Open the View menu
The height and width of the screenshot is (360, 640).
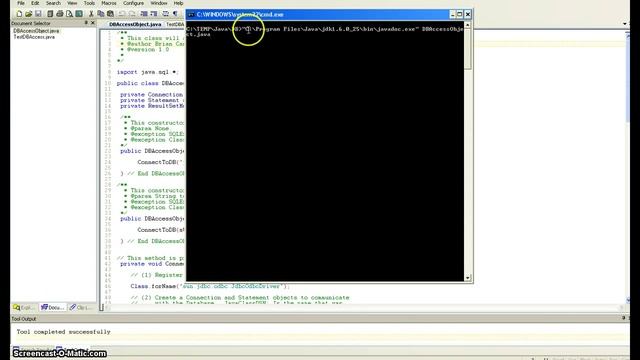click(72, 3)
